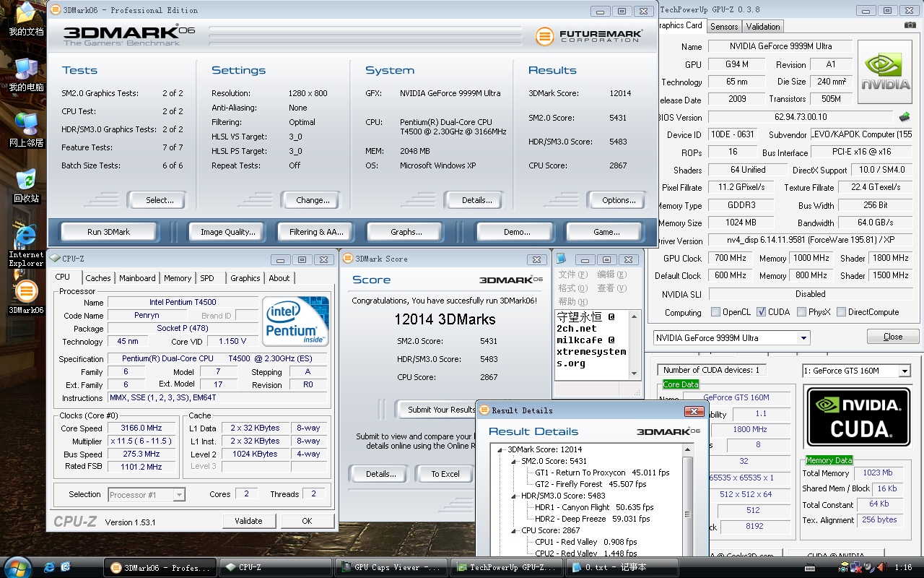Screen dimensions: 924x578
Task: Click the 3DMark Score window title icon
Action: pyautogui.click(x=347, y=258)
